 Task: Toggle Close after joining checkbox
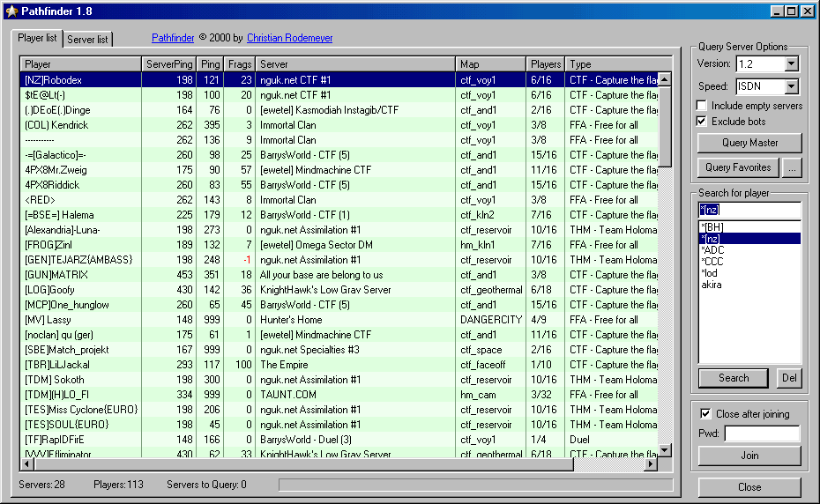click(x=705, y=414)
